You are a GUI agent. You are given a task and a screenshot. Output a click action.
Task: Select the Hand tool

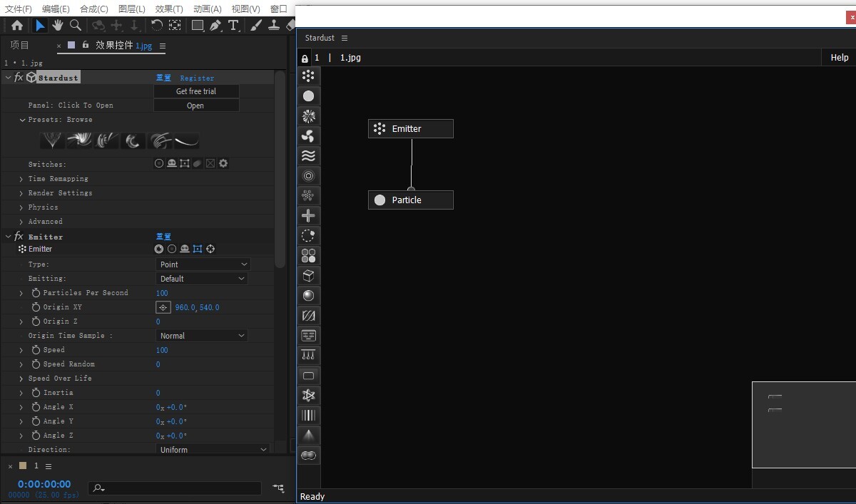click(x=58, y=25)
